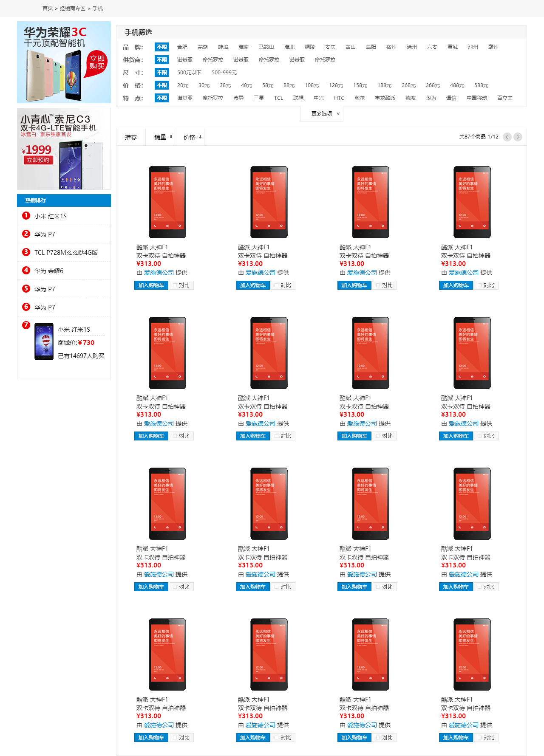Click rank 3 badge for TCL P728M

click(x=26, y=252)
